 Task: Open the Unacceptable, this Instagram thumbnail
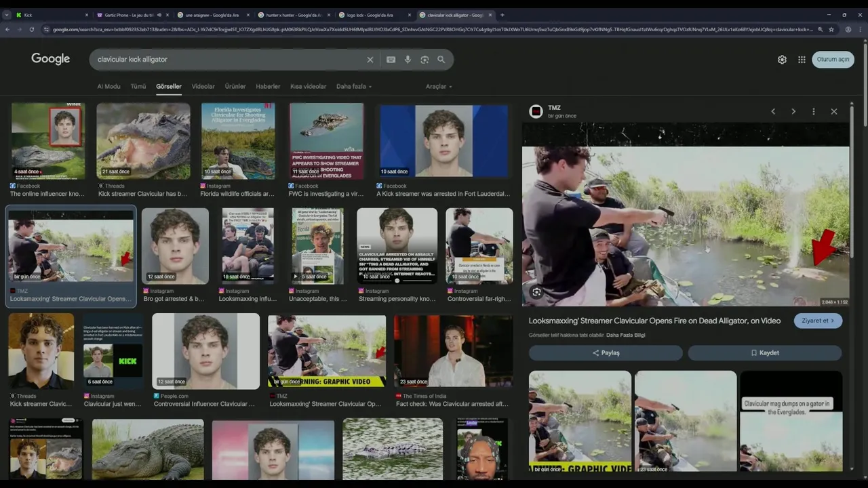317,246
